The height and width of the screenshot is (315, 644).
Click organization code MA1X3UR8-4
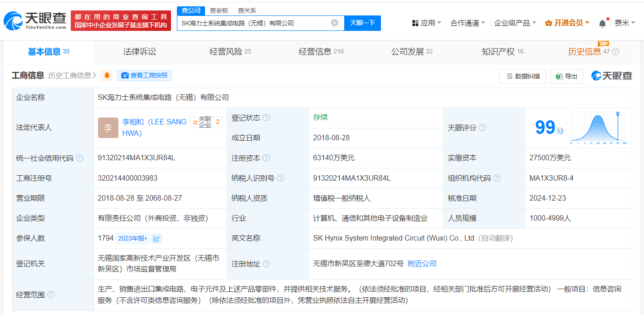551,178
